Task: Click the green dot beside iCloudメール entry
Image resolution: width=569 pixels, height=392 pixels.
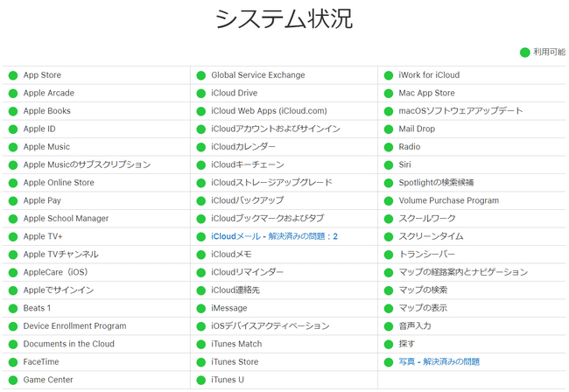Action: [x=201, y=237]
